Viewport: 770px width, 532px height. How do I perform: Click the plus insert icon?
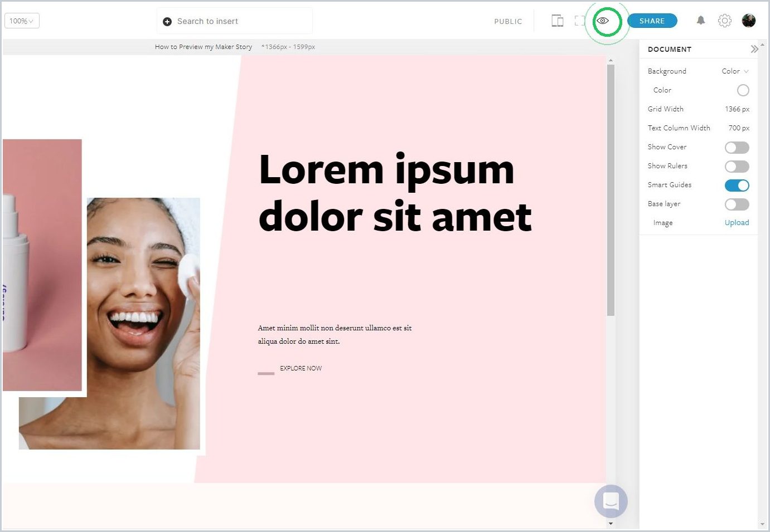coord(167,21)
